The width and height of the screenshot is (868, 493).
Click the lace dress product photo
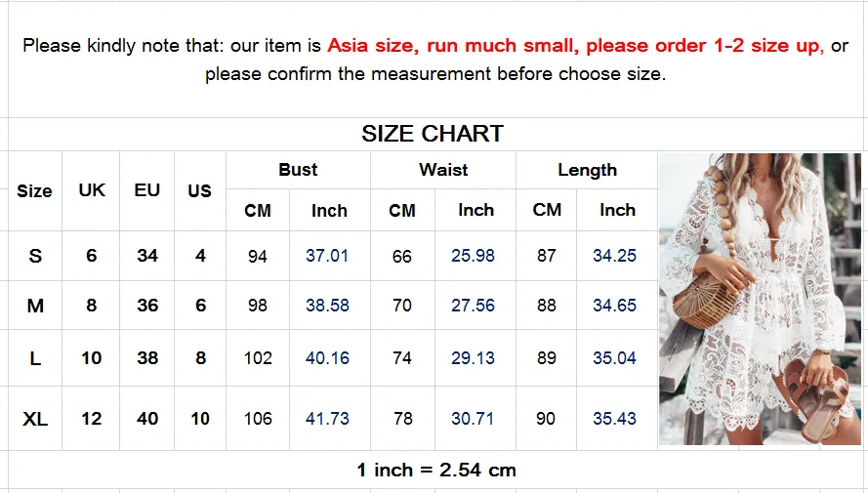tap(760, 299)
